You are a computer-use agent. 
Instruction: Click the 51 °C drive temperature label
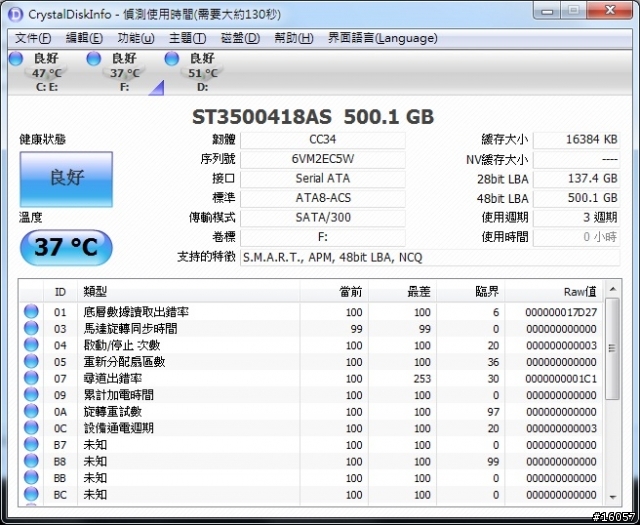point(203,73)
